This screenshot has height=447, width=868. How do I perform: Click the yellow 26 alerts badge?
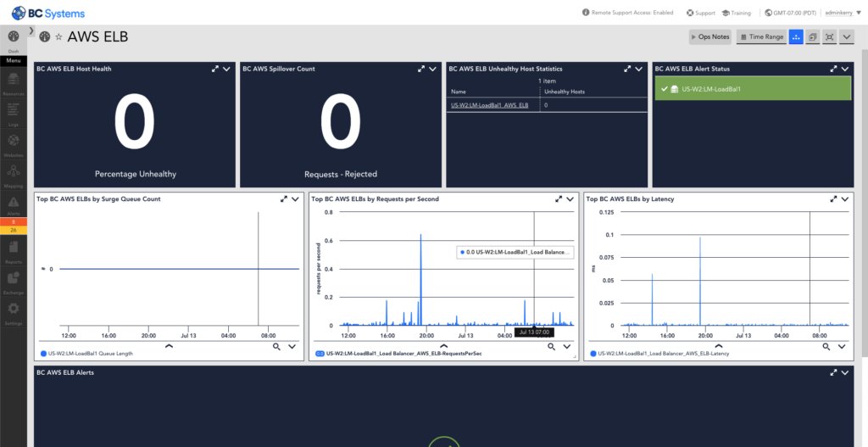(14, 230)
